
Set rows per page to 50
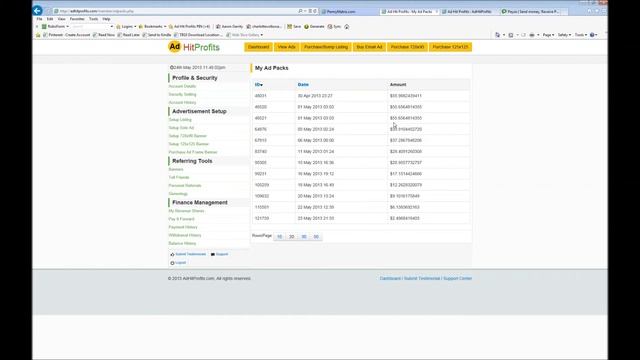[316, 236]
